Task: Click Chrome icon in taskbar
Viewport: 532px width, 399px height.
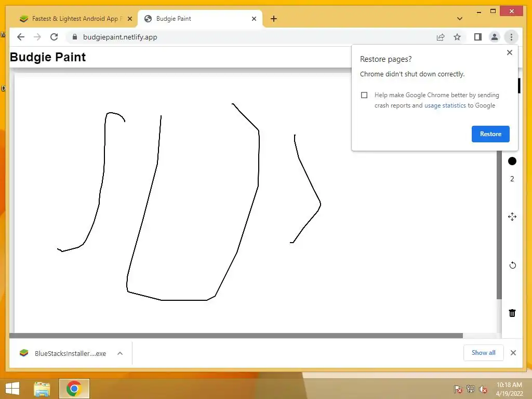Action: (74, 389)
